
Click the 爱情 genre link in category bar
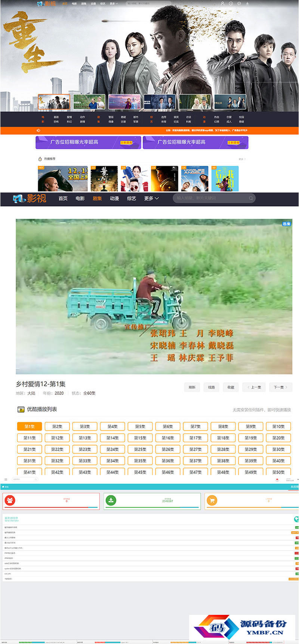pyautogui.click(x=69, y=117)
